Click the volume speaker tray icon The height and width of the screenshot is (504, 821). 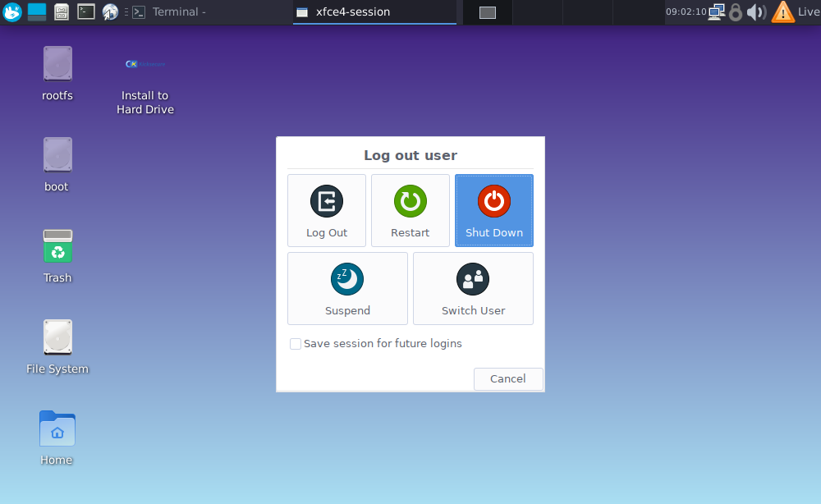tap(756, 11)
